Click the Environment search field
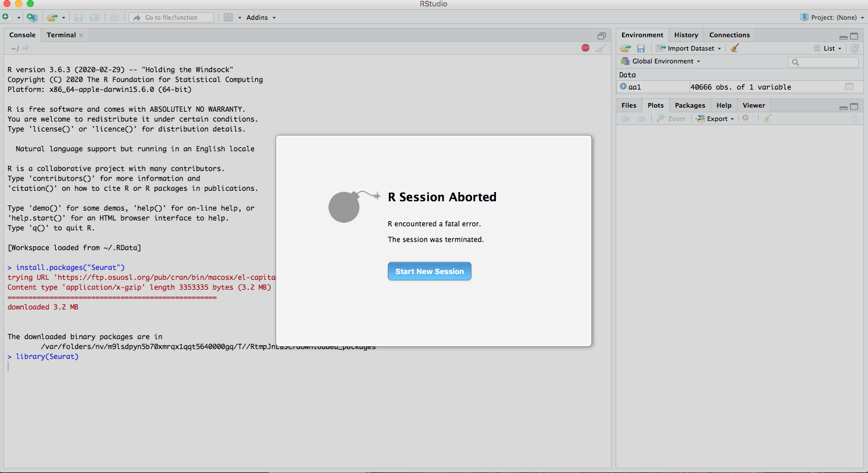Viewport: 868px width, 473px height. tap(823, 62)
